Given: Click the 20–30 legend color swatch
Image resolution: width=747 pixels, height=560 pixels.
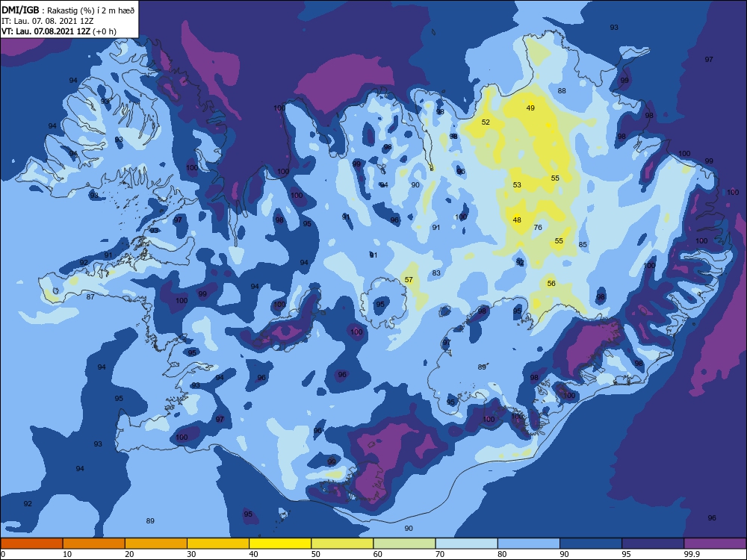Looking at the screenshot, I should coord(156,544).
